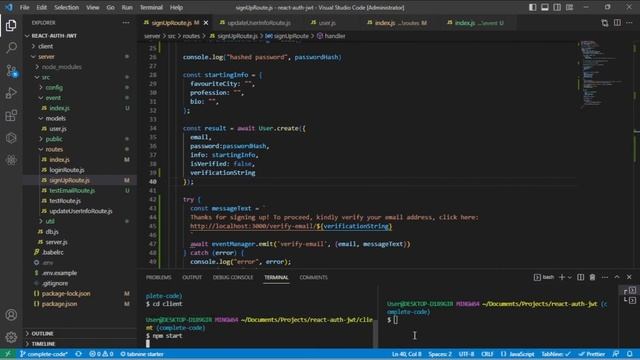This screenshot has width=640, height=360.
Task: Open editor more actions ellipsis
Action: click(x=629, y=23)
